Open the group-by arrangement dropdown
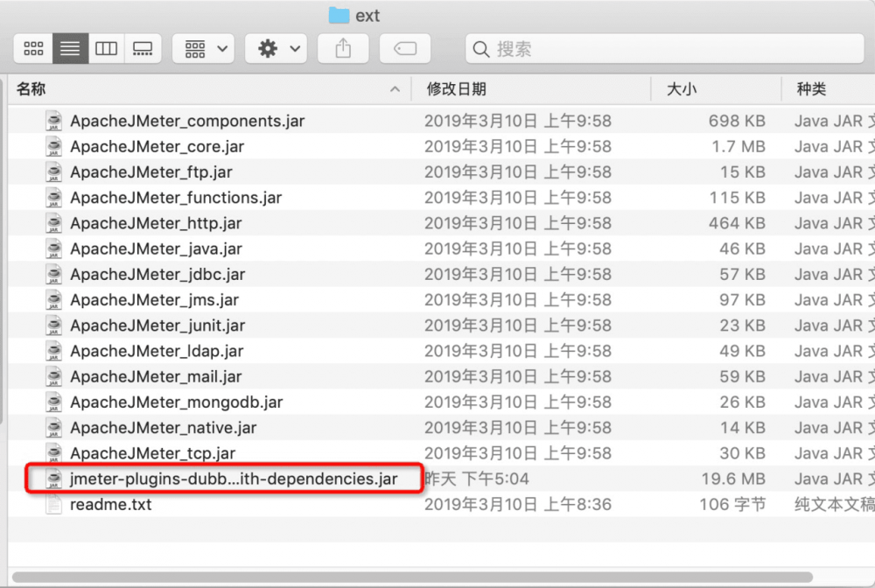Screen dimensions: 875x588 click(204, 48)
